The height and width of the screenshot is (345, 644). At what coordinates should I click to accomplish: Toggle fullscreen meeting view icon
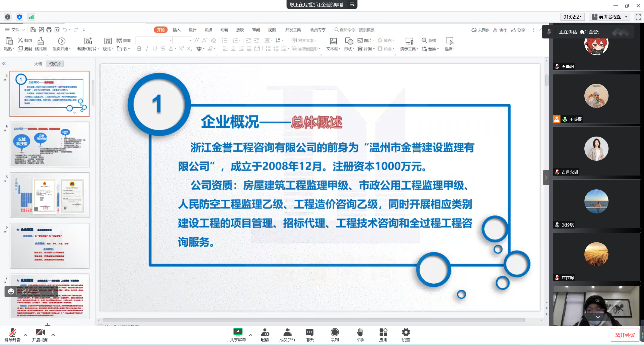coord(638,17)
